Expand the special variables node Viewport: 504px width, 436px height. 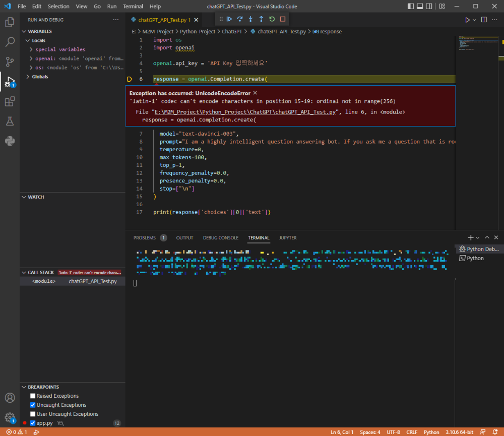pos(31,49)
